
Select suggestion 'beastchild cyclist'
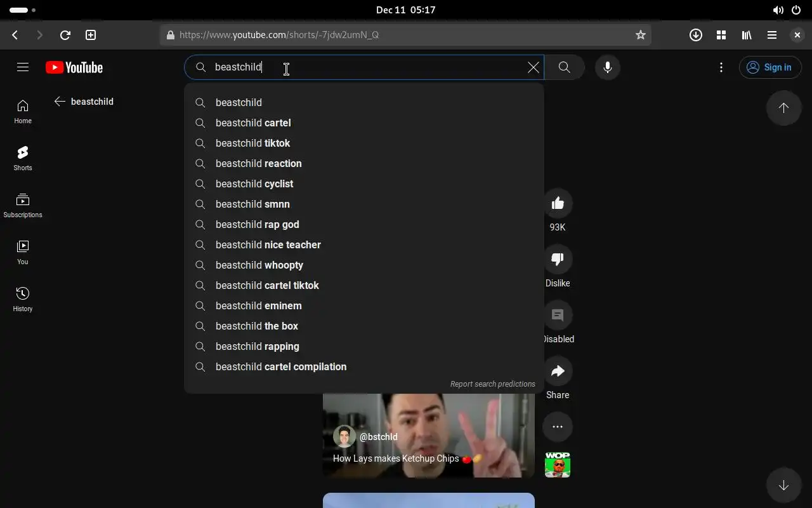click(x=364, y=184)
